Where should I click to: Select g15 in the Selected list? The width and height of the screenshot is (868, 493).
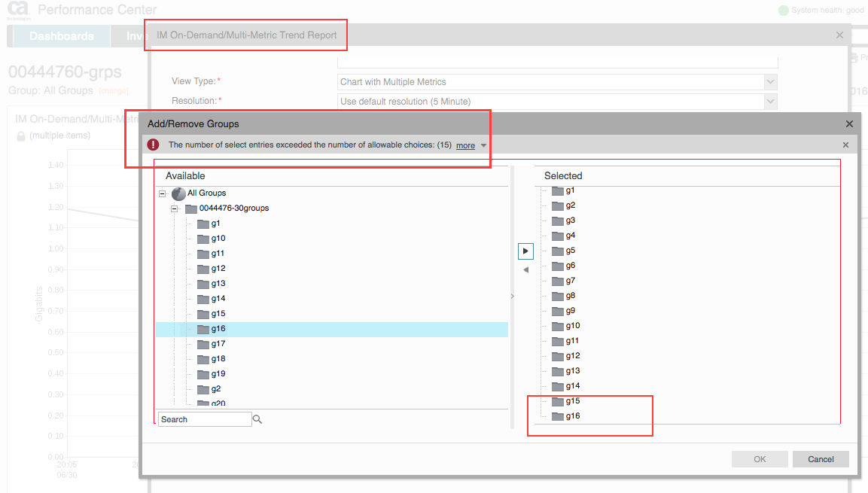point(573,401)
